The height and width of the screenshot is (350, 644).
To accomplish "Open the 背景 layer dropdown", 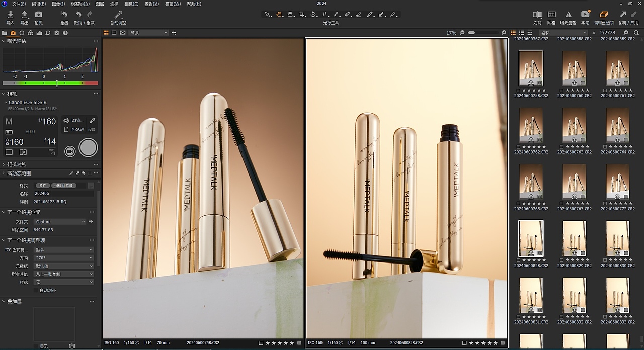I will click(x=149, y=33).
